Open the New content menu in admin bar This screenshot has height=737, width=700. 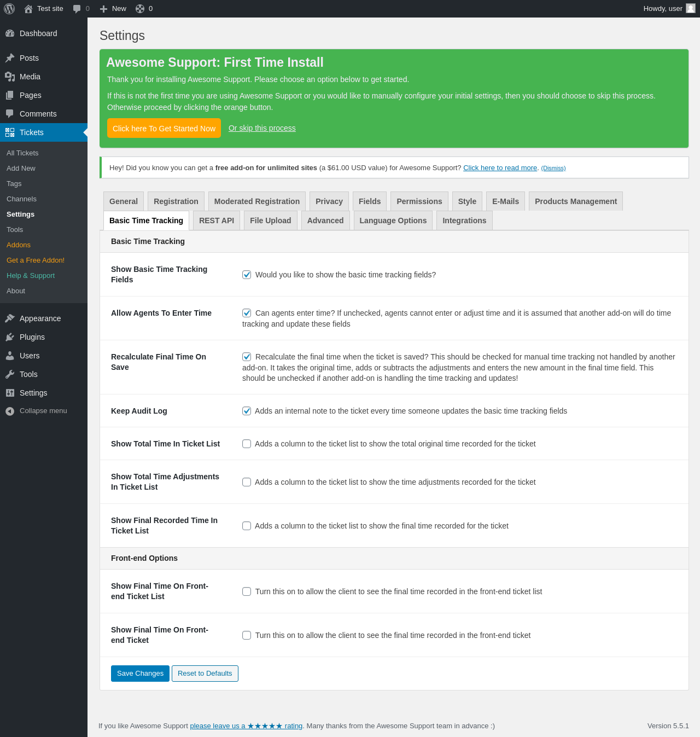[113, 9]
